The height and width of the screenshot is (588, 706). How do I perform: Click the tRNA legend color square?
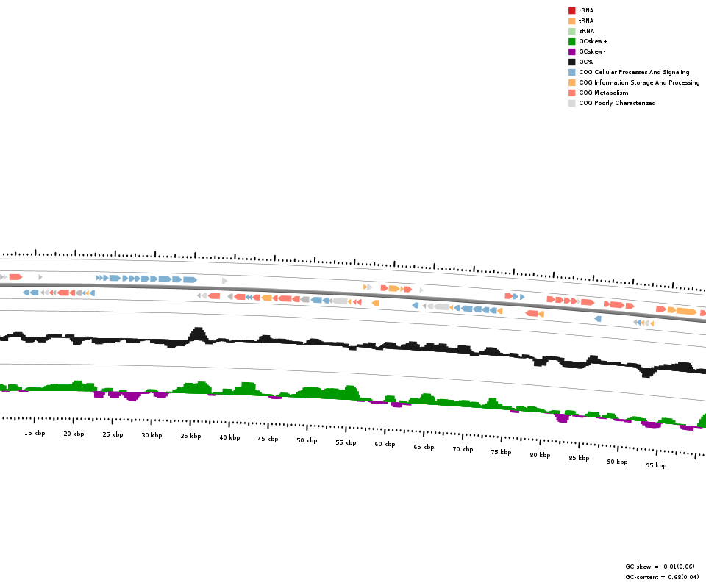[x=571, y=21]
